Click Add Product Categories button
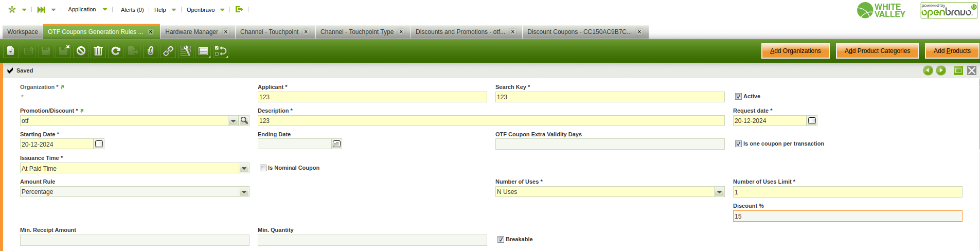Image resolution: width=980 pixels, height=251 pixels. 877,51
